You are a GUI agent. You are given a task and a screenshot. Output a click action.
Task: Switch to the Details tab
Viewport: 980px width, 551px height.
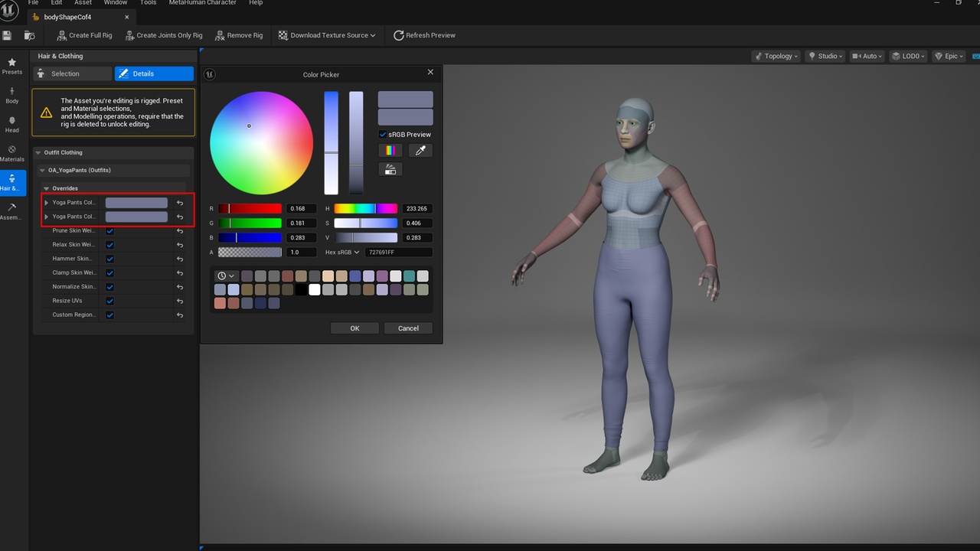point(154,73)
